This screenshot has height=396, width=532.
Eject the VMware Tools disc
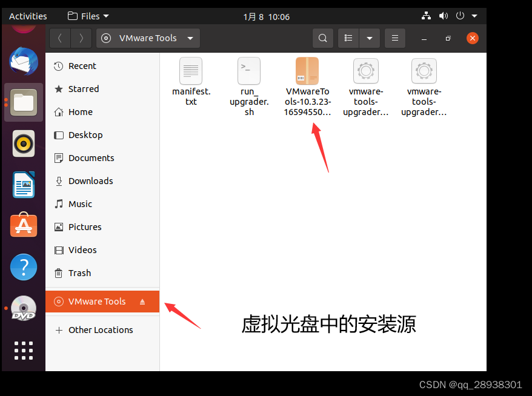(x=142, y=302)
